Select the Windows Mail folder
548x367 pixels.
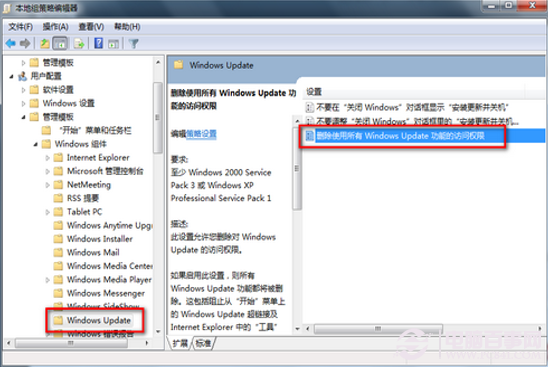(x=93, y=252)
